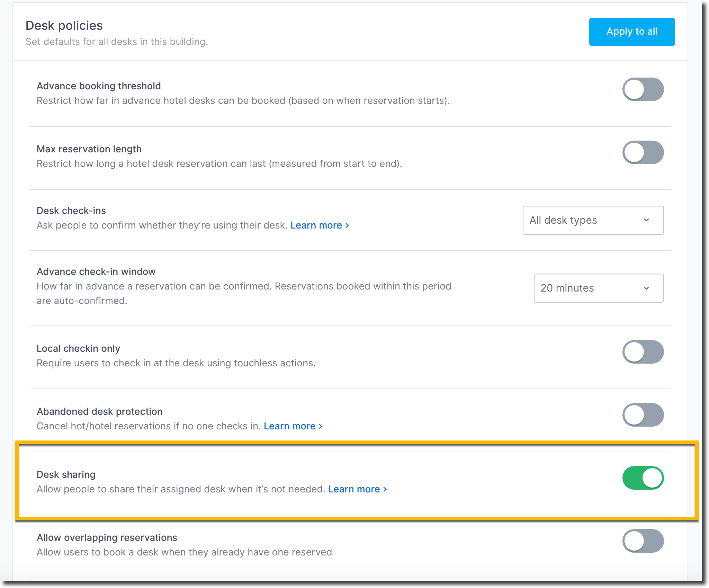The image size is (709, 588).
Task: Click the Advance booking threshold title text
Action: (x=99, y=86)
